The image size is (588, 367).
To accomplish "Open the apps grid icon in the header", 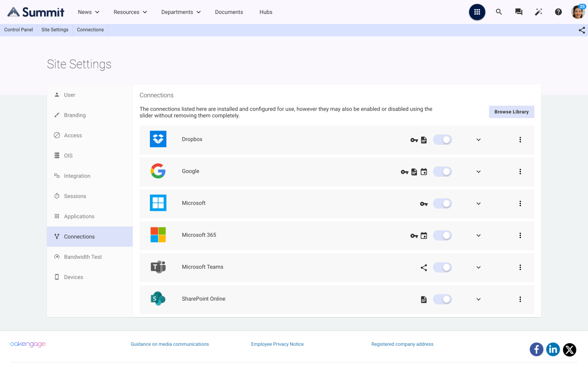I will click(x=477, y=12).
